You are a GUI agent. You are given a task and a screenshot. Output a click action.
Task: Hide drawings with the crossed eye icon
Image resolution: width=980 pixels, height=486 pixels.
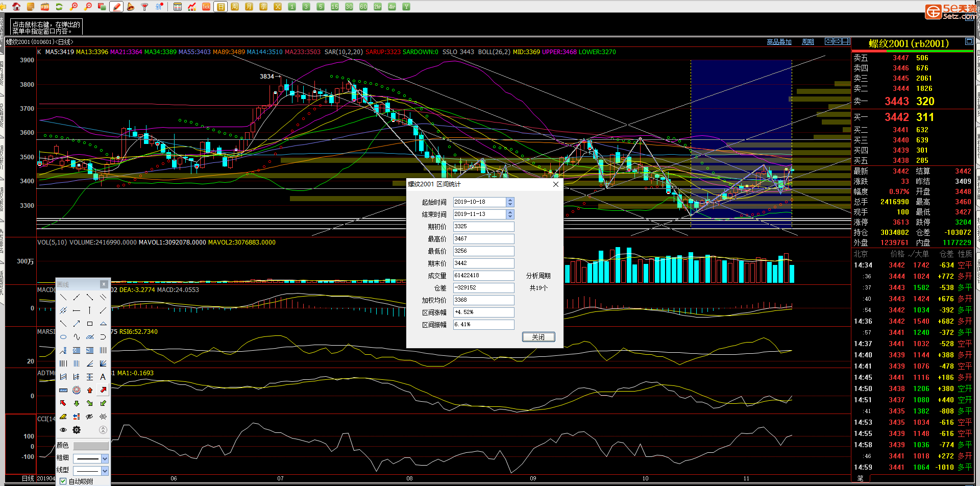point(90,417)
